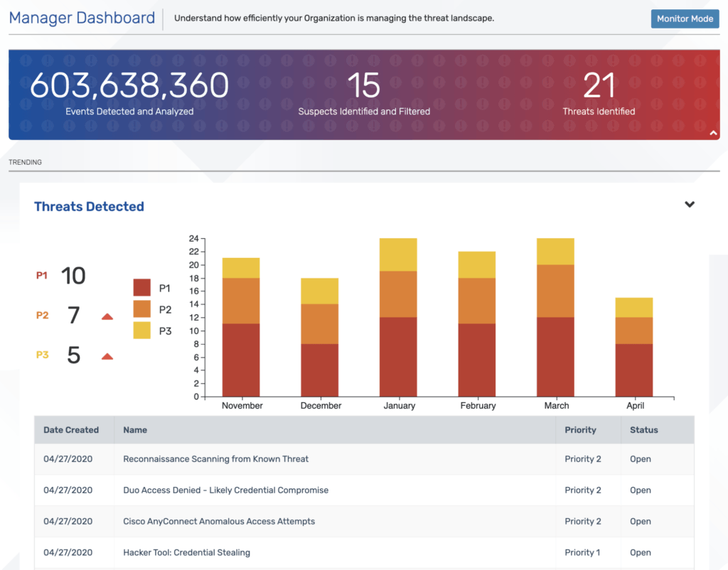Click the Manager Dashboard heading
This screenshot has width=728, height=570.
81,17
